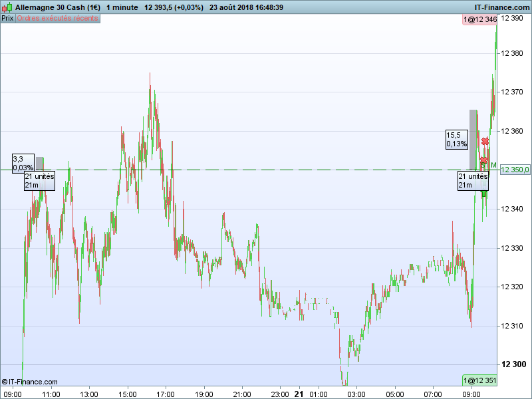The image size is (532, 399).
Task: Open the IT-Finance.com link in the header
Action: click(502, 7)
